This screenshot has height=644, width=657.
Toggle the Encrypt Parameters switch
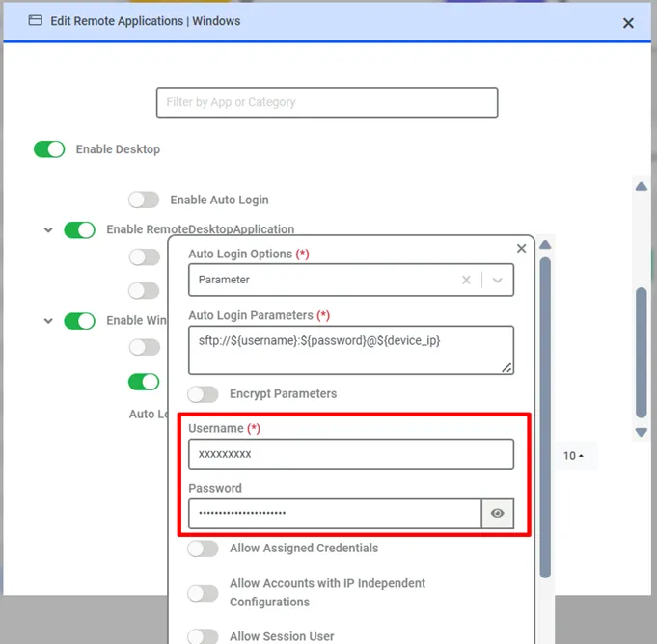pyautogui.click(x=203, y=394)
